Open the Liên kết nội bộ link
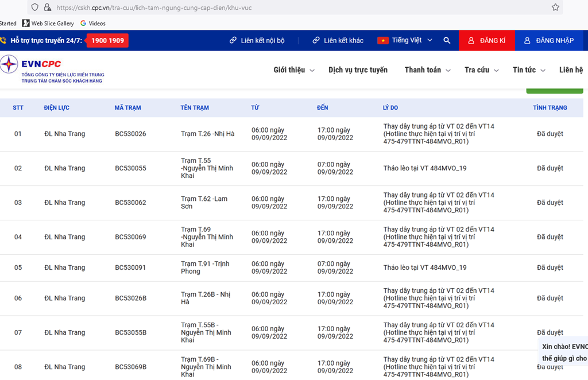 [x=257, y=41]
